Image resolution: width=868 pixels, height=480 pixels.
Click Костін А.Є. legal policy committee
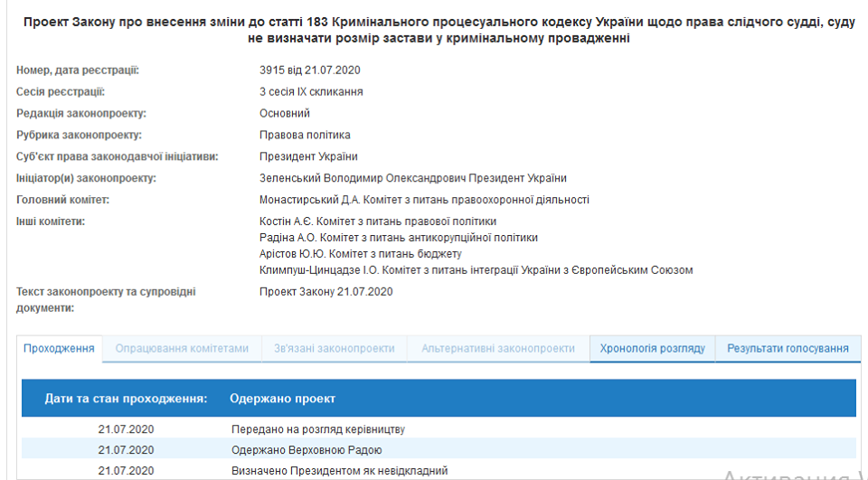click(x=377, y=221)
